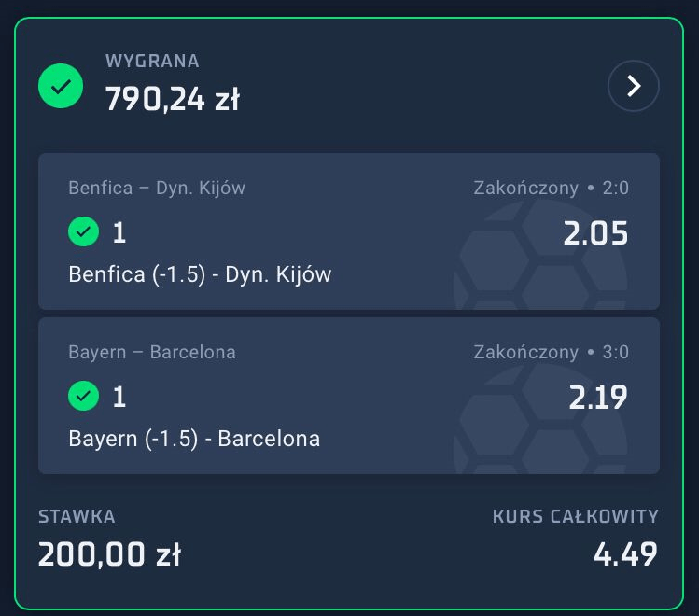
Task: Click the Benfica selection green checkmark
Action: tap(84, 231)
